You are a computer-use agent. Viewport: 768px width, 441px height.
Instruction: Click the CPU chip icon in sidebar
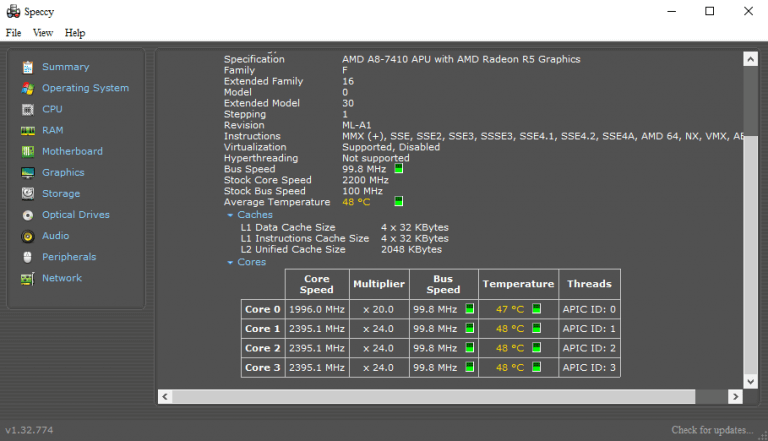pyautogui.click(x=28, y=109)
